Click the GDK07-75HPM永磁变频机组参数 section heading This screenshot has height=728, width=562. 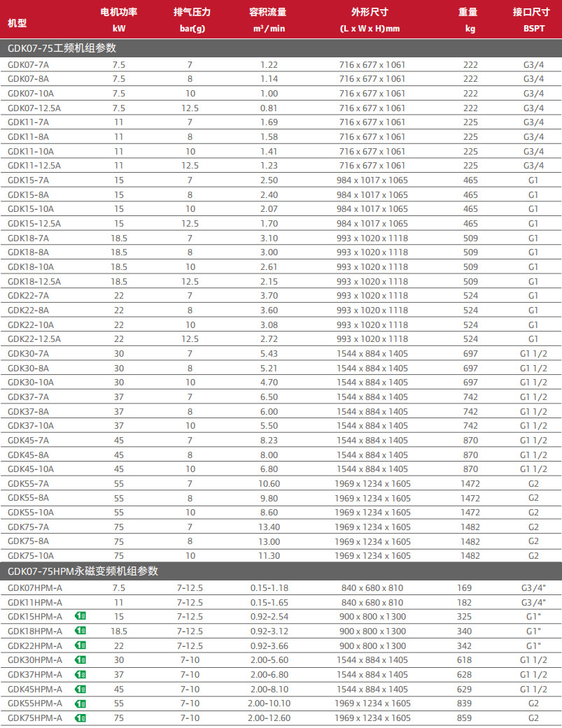pos(83,571)
